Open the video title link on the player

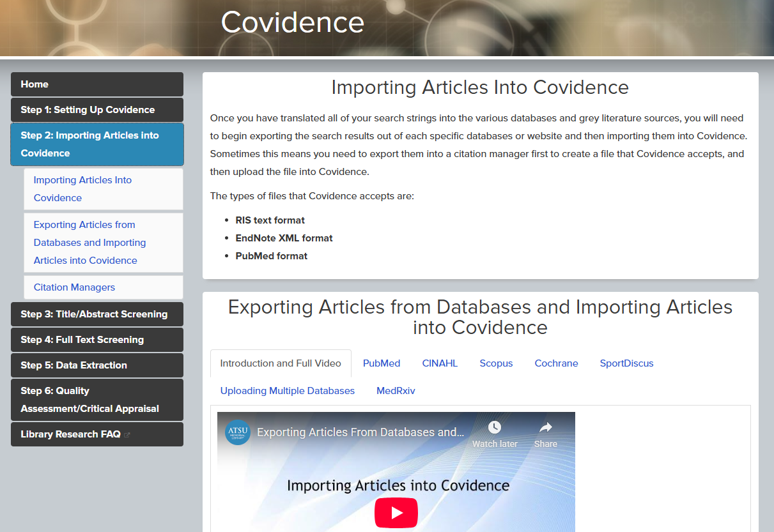coord(360,432)
